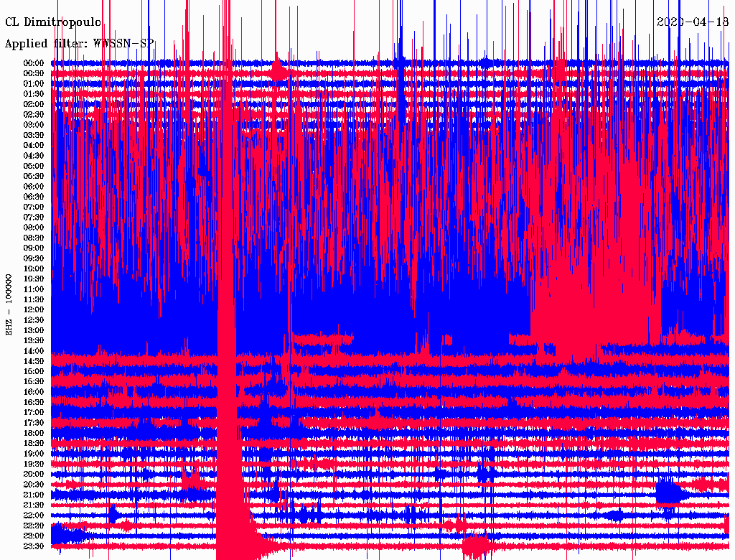This screenshot has width=735, height=560.
Task: Click the station title CL Dimitropoulo
Action: [x=53, y=22]
